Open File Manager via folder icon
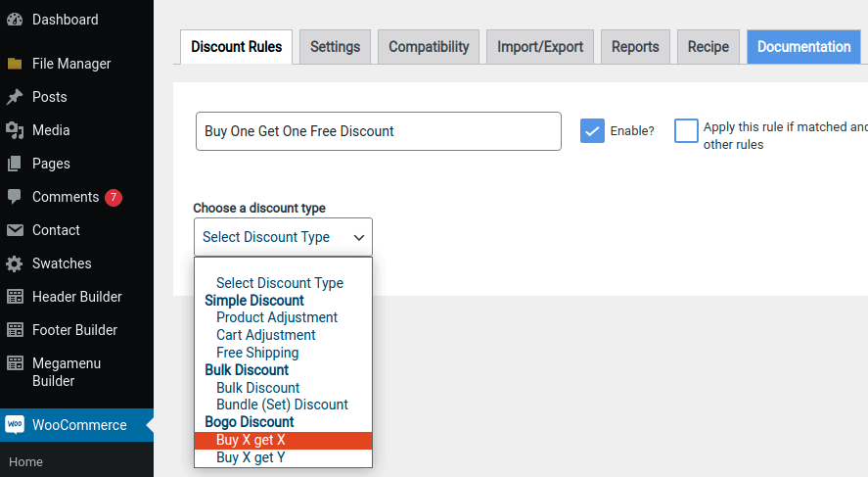 click(15, 64)
